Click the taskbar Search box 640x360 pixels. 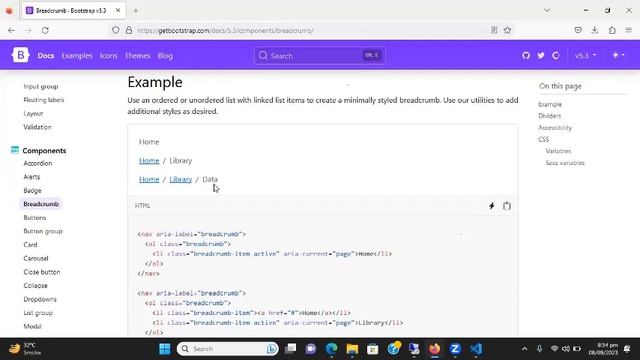[228, 349]
